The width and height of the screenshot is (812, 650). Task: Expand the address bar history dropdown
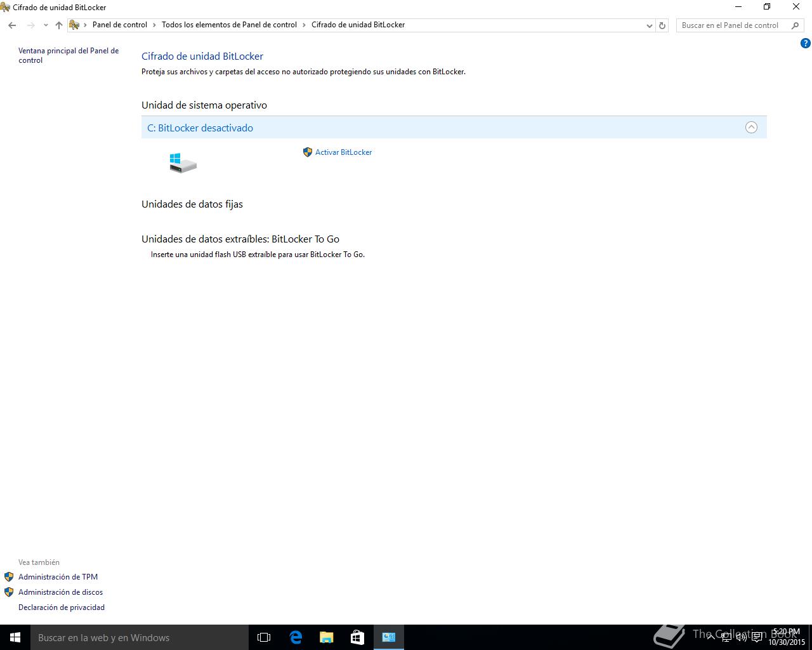(649, 25)
